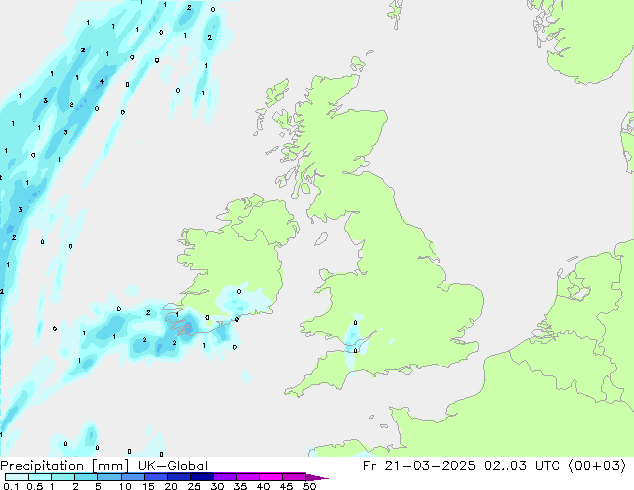Click the purple arrow tip beyond 50

coord(317,477)
